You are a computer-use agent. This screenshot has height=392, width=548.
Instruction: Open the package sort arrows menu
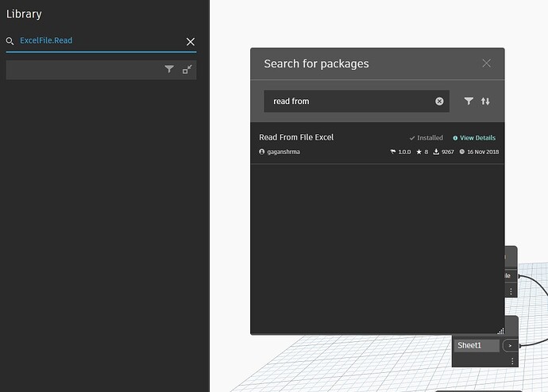coord(485,102)
